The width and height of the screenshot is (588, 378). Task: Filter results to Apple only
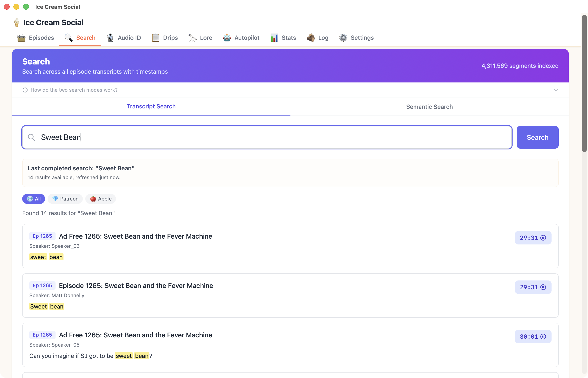(x=101, y=199)
